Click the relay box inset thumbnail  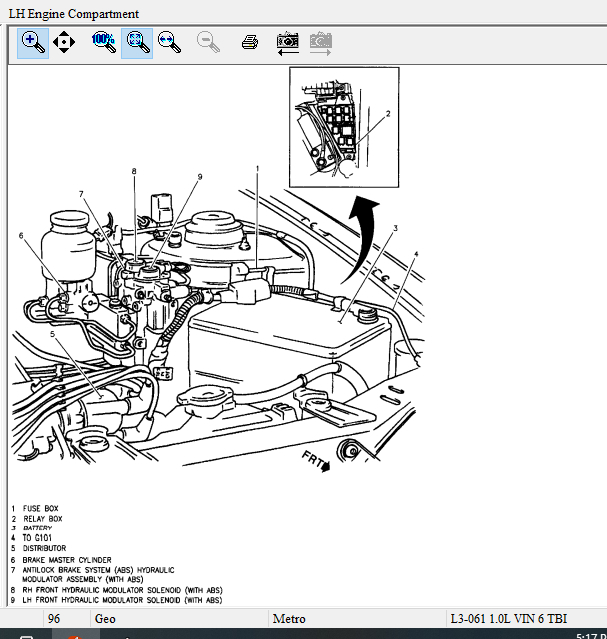344,128
